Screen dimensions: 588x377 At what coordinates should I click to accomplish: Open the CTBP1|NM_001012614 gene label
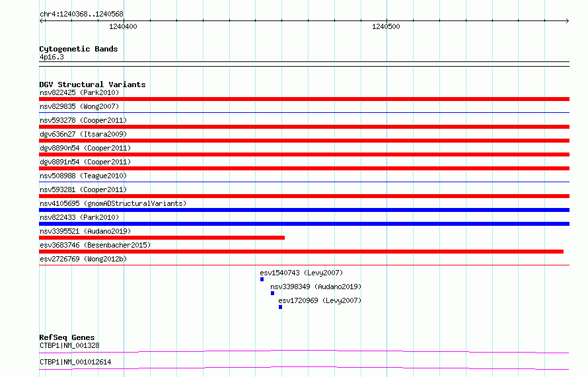click(75, 362)
